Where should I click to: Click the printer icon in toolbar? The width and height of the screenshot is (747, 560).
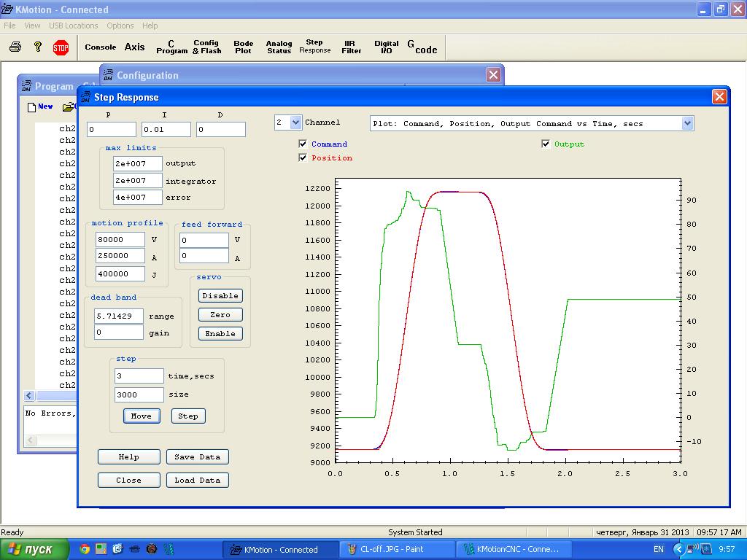(15, 47)
